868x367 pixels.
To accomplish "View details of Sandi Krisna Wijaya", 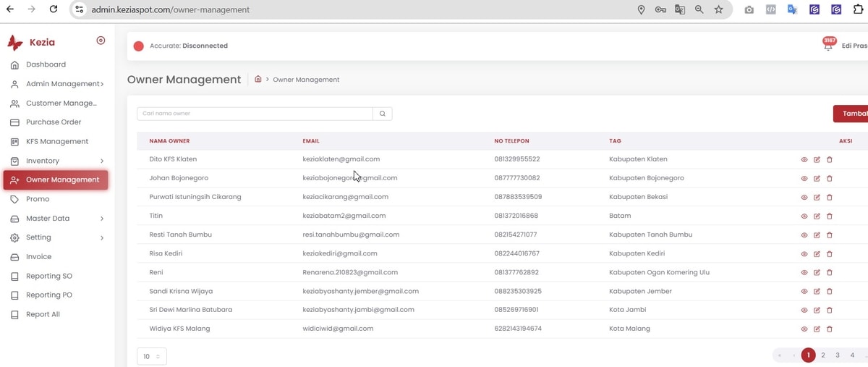I will tap(804, 292).
